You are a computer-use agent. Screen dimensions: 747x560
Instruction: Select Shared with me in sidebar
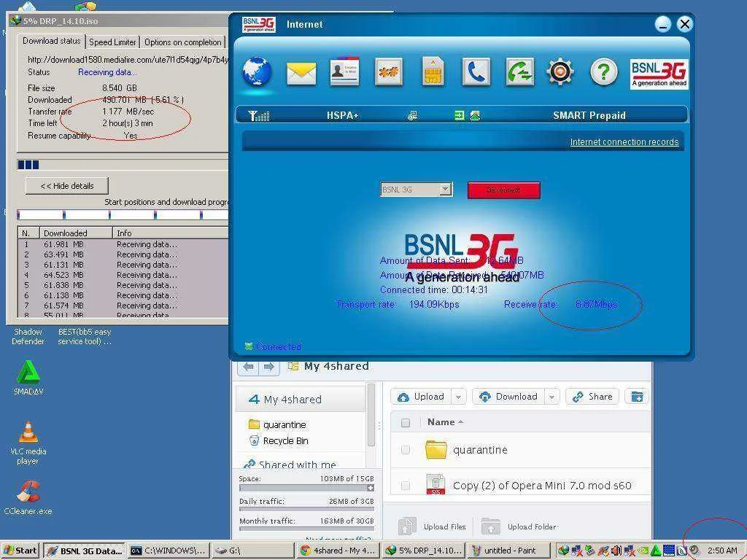click(x=290, y=464)
